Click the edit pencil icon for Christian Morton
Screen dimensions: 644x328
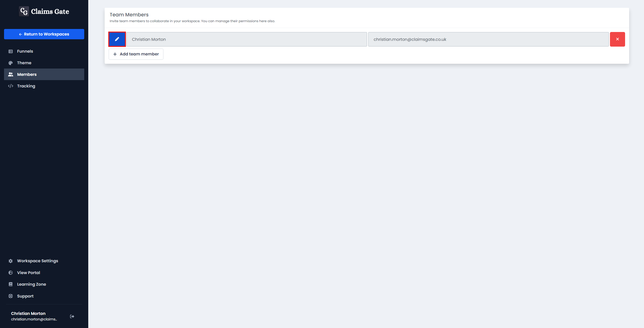pyautogui.click(x=117, y=39)
